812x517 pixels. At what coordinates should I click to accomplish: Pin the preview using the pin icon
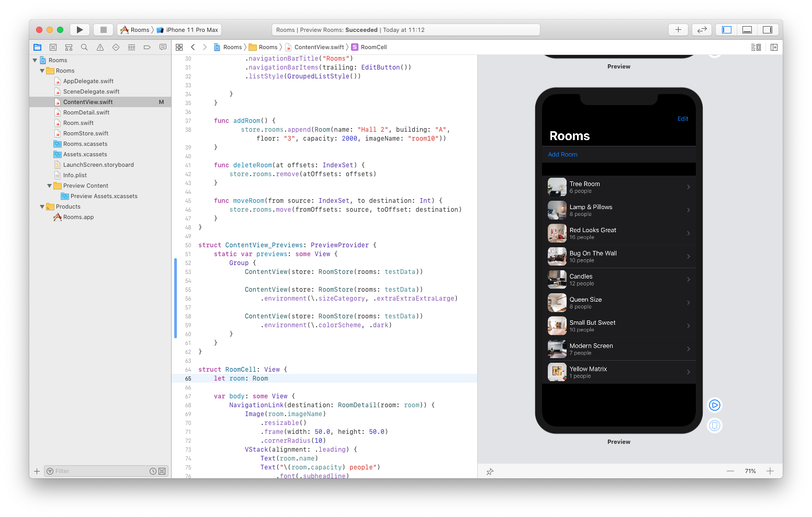490,471
